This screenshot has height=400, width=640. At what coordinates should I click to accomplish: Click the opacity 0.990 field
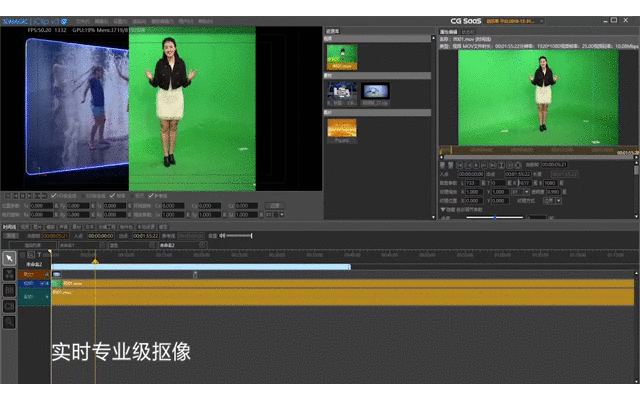point(553,192)
